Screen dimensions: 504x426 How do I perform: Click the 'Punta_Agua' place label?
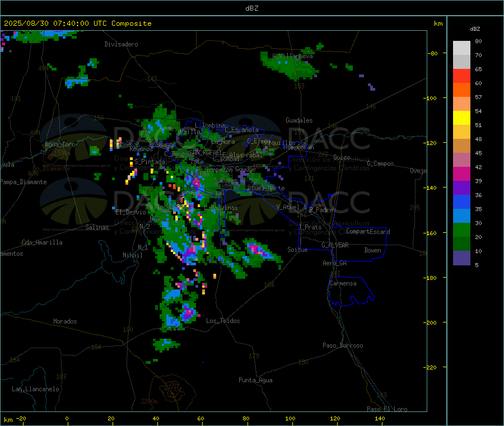pos(255,380)
